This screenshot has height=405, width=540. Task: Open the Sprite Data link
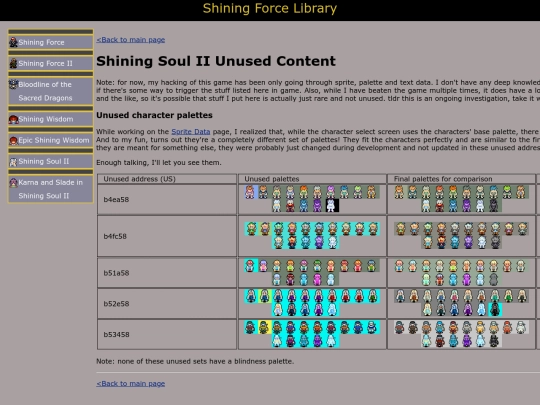click(190, 132)
